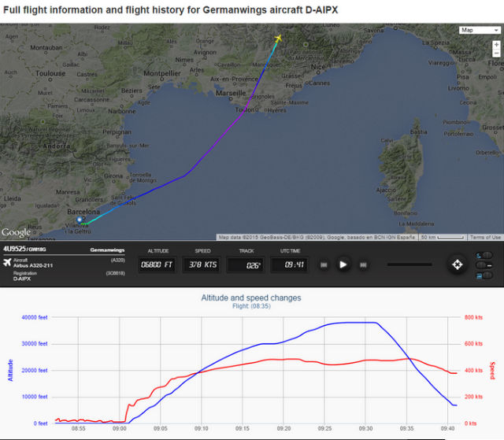
Task: Click the ALTITUDE readout display
Action: [157, 265]
